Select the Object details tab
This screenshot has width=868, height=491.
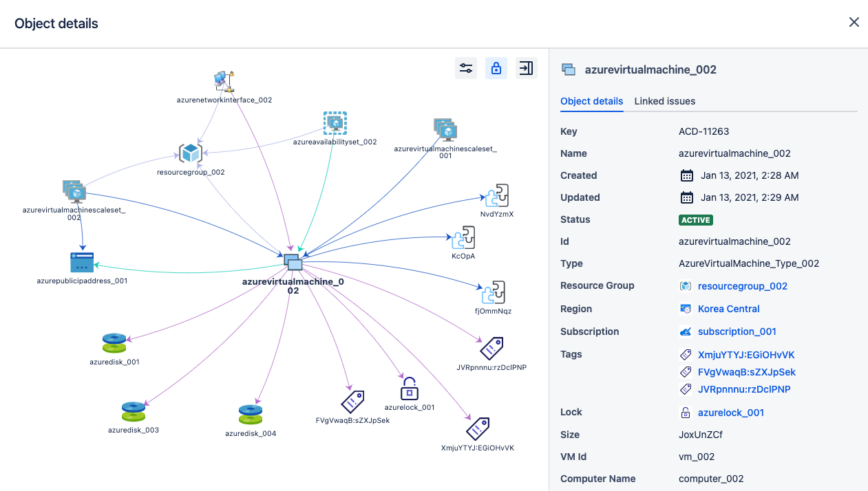coord(591,101)
